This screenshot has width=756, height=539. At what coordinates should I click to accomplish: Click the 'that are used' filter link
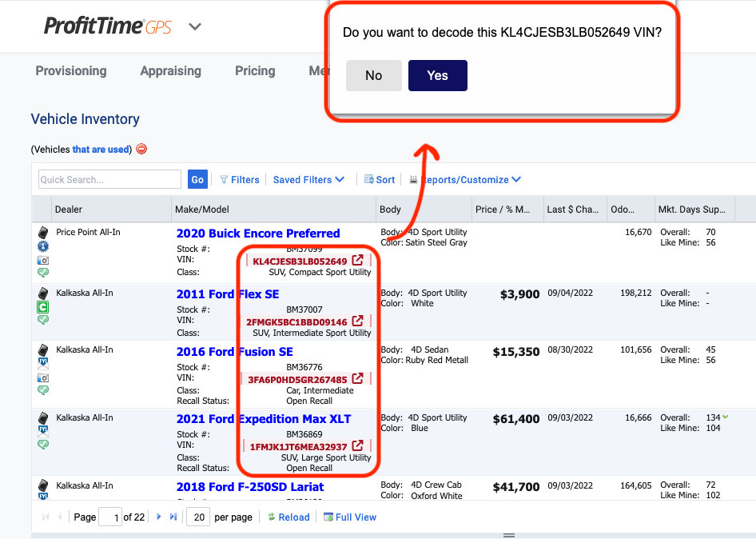tap(101, 149)
